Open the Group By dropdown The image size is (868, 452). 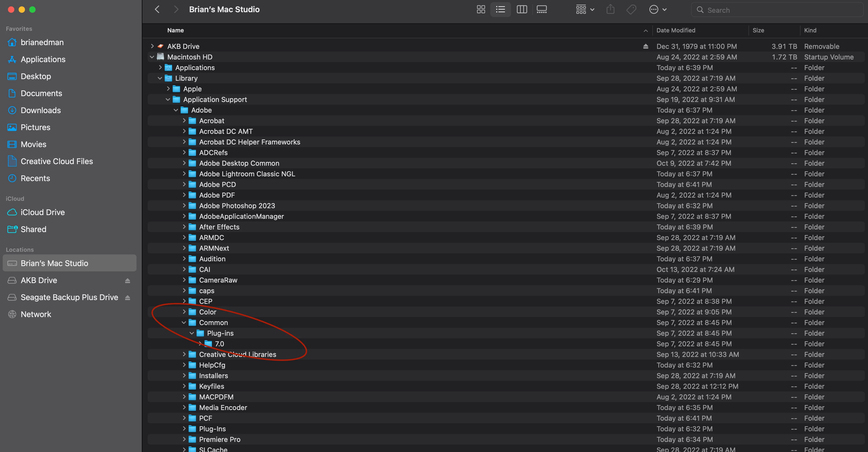coord(585,10)
